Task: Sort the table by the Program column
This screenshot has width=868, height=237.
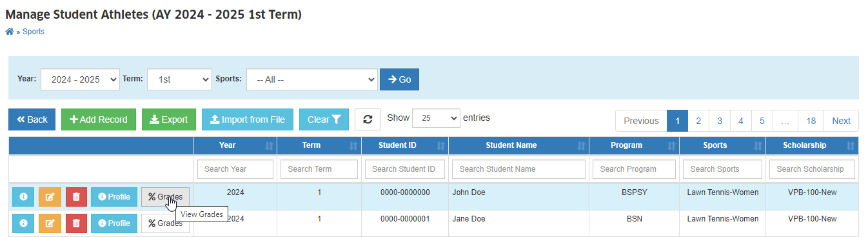Action: click(634, 145)
